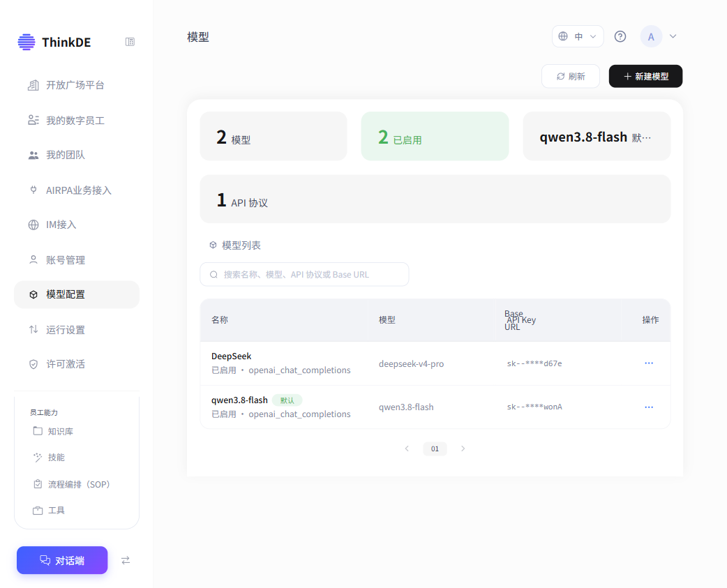This screenshot has height=588, width=727.
Task: Click the deepseek-v4-pro model cell
Action: pos(411,363)
